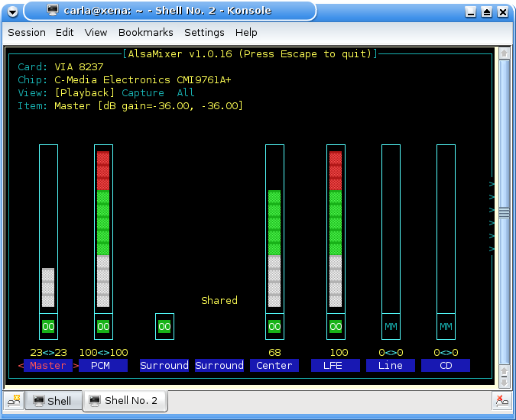Unmute the CD channel MM box

point(446,326)
